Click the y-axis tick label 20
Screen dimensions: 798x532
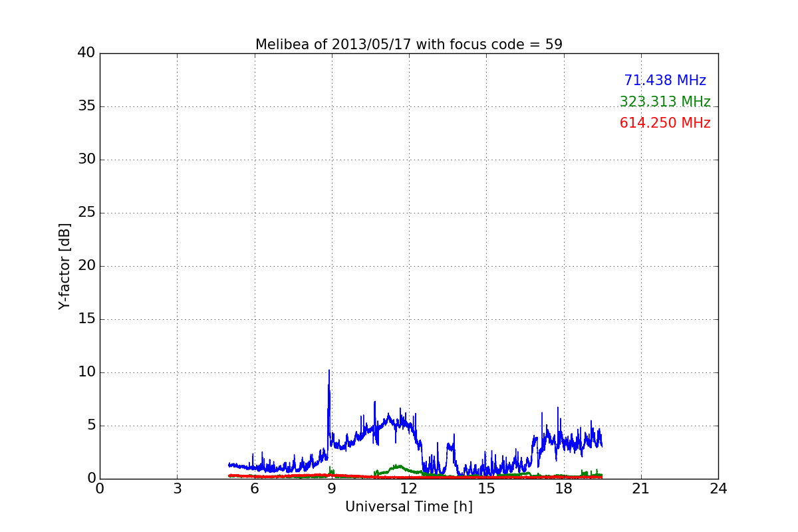86,266
